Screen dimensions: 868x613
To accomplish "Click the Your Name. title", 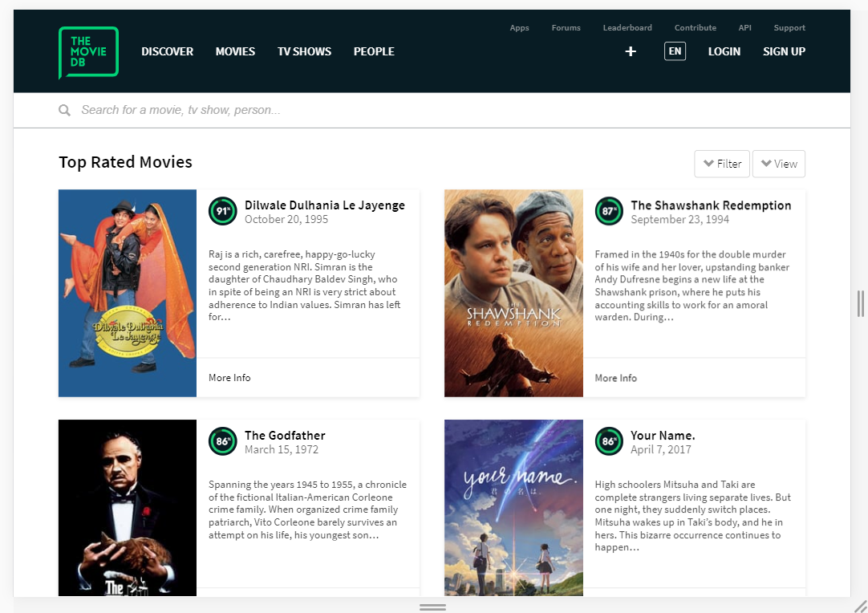I will pos(663,435).
